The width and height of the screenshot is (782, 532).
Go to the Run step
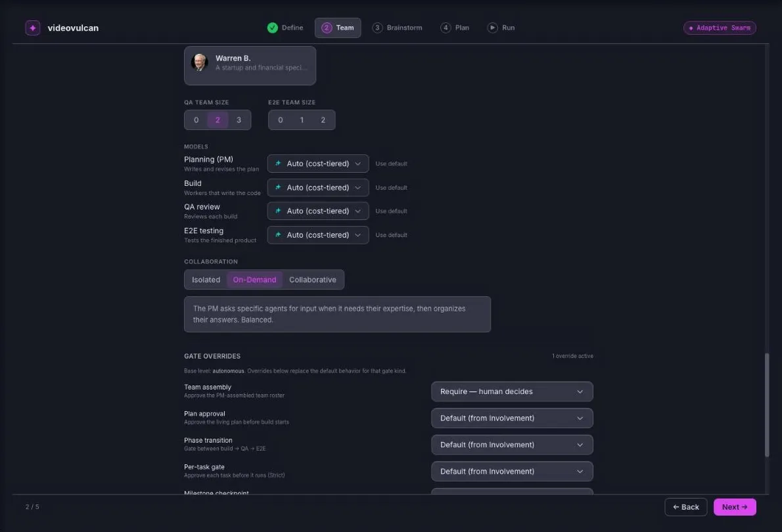click(501, 28)
